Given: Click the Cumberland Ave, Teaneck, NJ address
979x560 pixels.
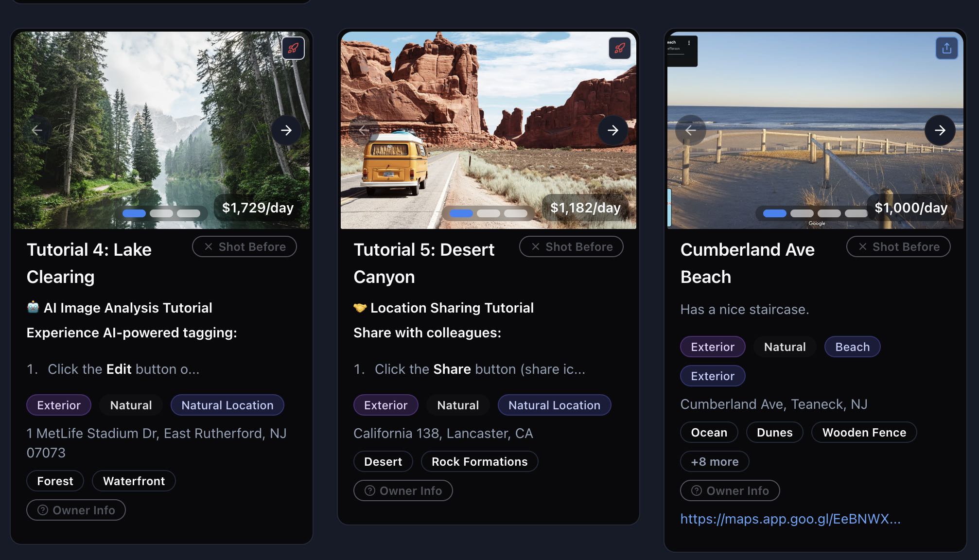Looking at the screenshot, I should click(774, 404).
